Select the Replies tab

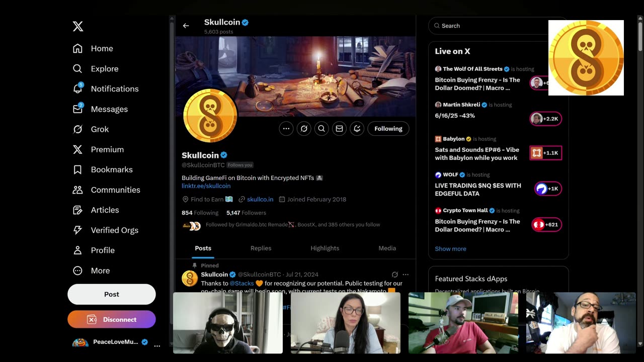click(x=261, y=248)
